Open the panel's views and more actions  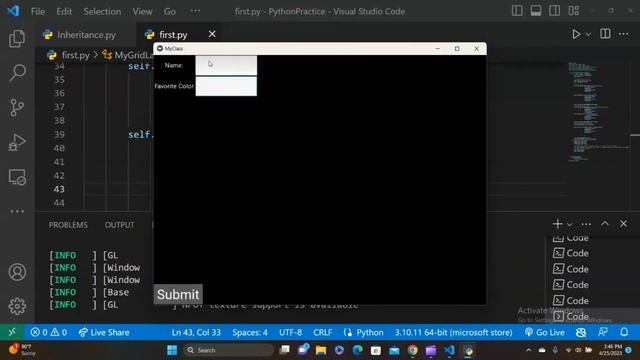point(586,224)
